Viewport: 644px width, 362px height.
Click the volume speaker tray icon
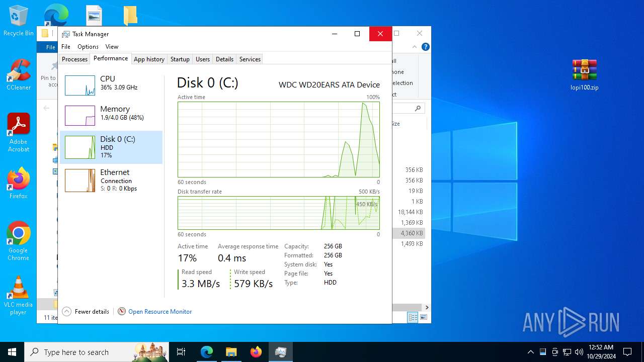click(x=579, y=352)
